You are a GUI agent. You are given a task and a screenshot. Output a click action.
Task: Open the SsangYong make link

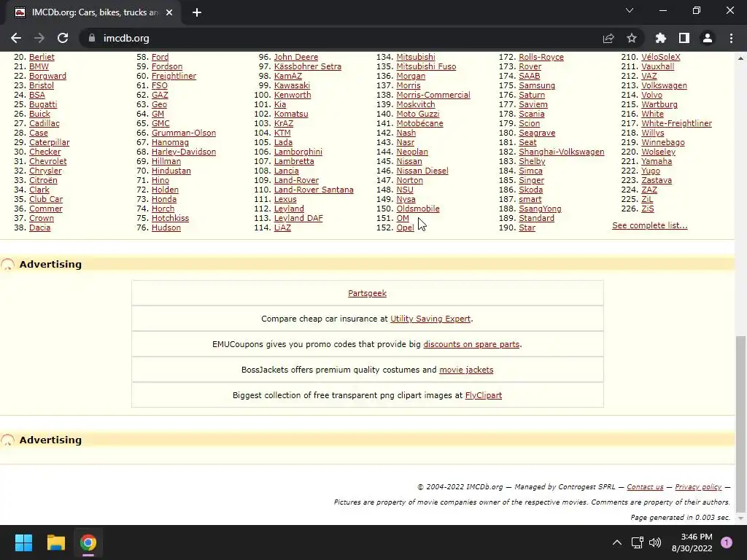click(x=541, y=209)
